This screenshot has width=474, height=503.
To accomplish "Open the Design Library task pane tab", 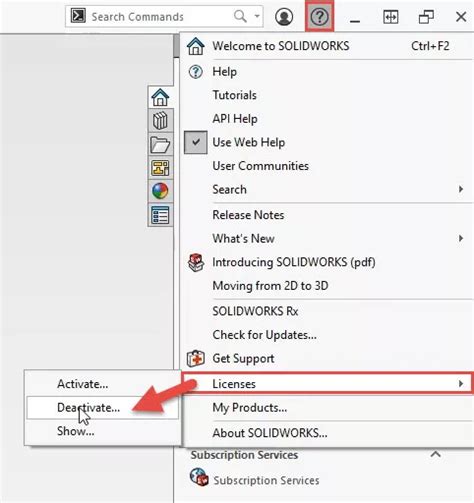I will click(160, 120).
